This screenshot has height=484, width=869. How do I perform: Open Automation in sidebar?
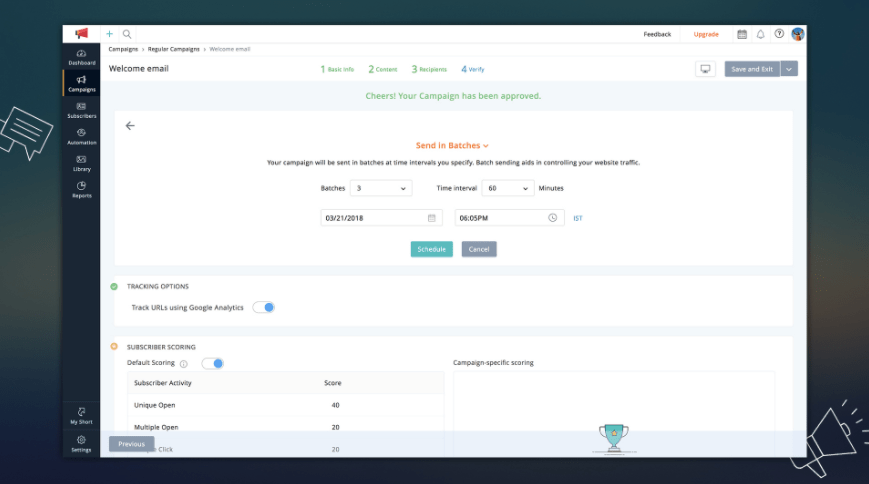click(x=81, y=137)
